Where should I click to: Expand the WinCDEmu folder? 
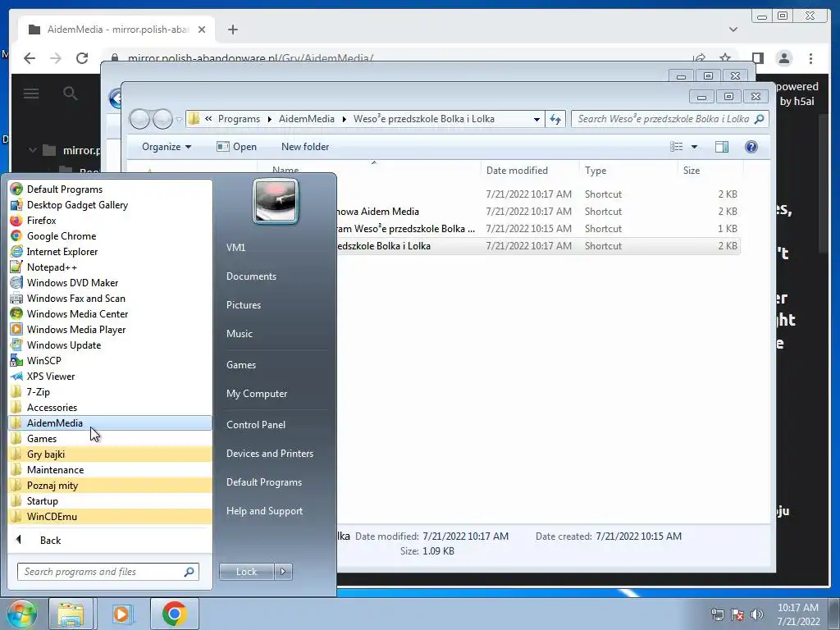point(110,516)
